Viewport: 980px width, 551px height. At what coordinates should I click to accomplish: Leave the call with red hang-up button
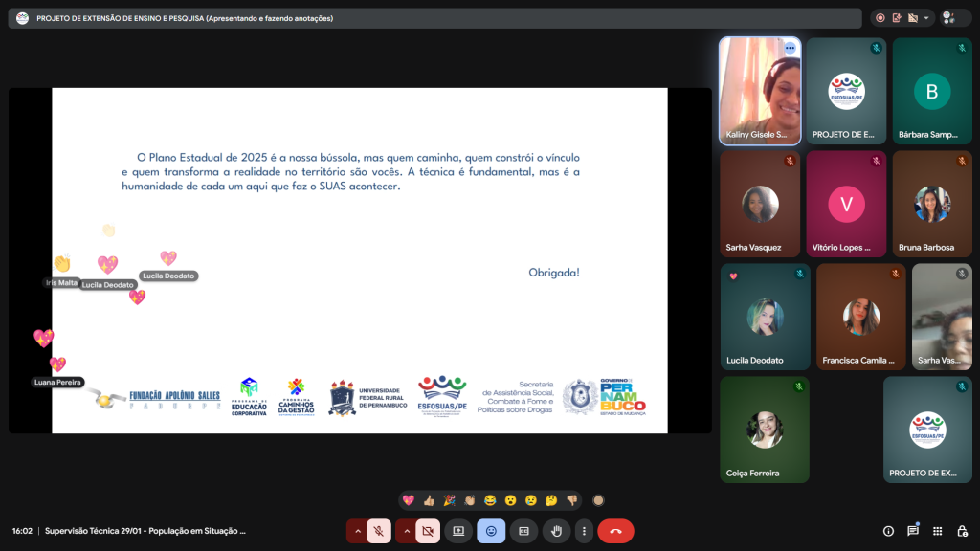615,531
